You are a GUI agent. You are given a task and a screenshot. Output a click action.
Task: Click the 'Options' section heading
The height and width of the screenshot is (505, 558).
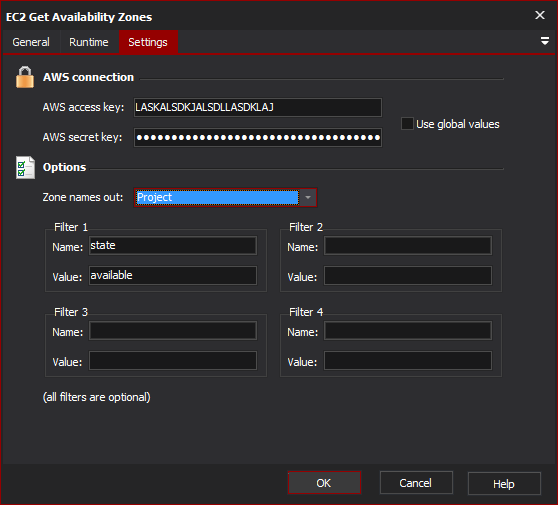[64, 167]
